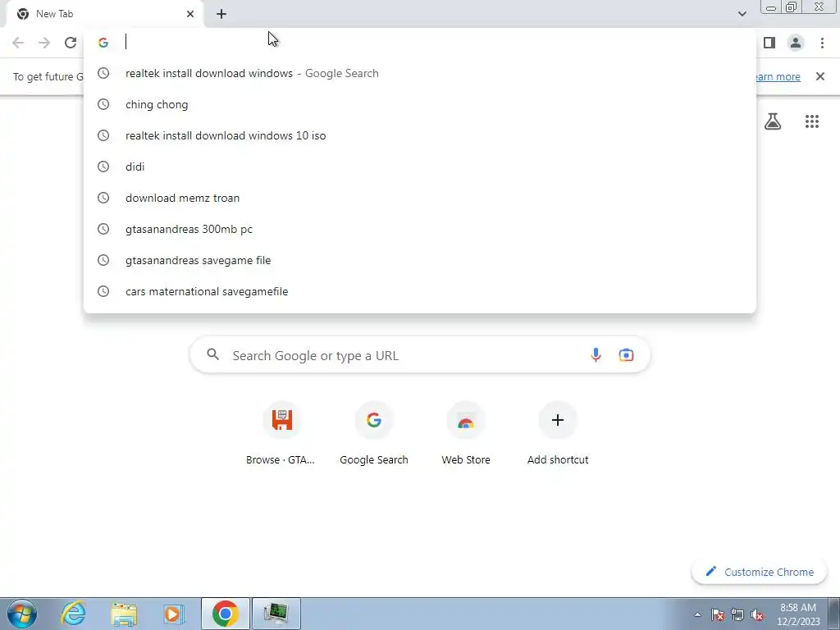The image size is (840, 630).
Task: Open the monitor app on taskbar
Action: tap(276, 614)
